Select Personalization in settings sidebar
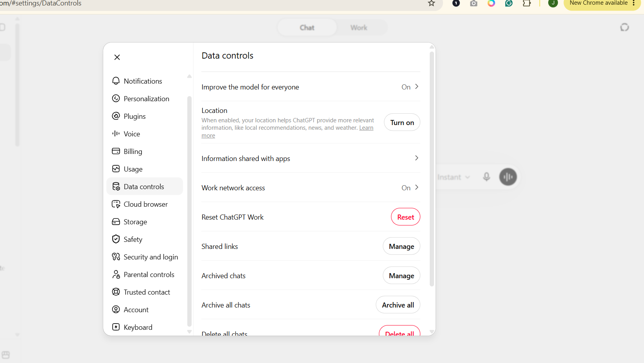The height and width of the screenshot is (363, 644). pyautogui.click(x=145, y=98)
